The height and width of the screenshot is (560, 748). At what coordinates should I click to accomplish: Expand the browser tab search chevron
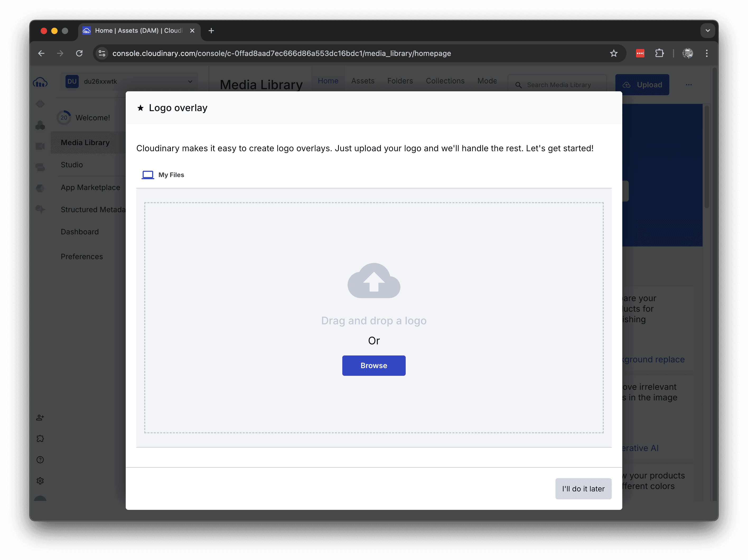[707, 31]
